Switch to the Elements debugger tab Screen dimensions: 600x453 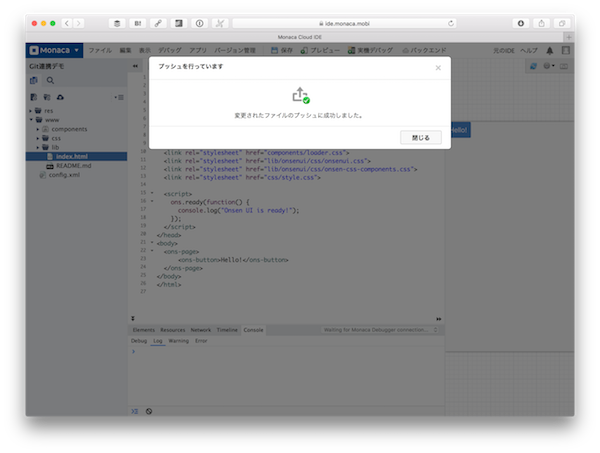[x=143, y=330]
